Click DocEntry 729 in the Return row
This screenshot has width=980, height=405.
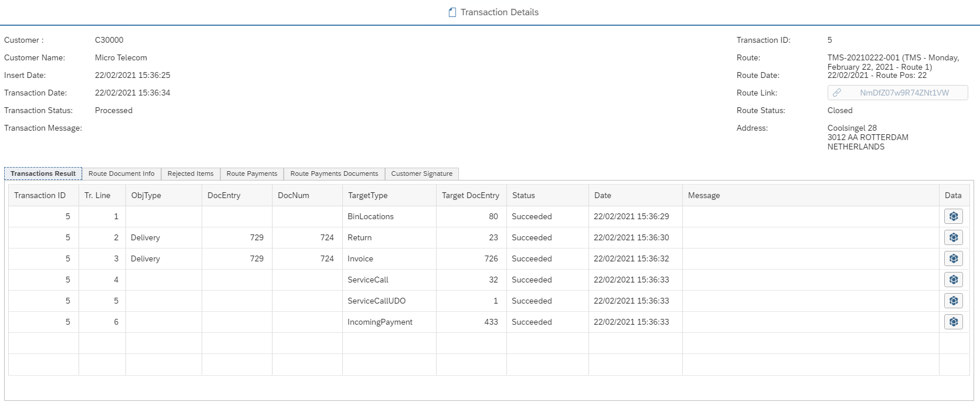tap(256, 237)
